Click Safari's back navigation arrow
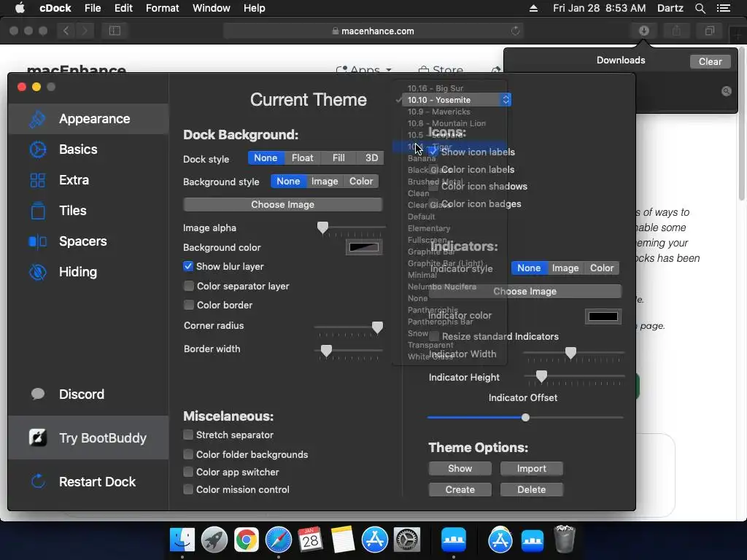This screenshot has height=560, width=747. click(66, 31)
